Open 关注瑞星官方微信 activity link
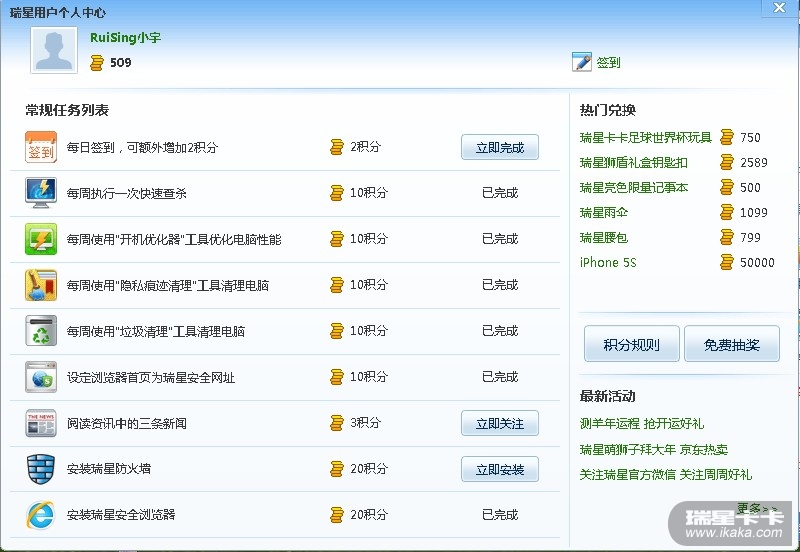 pos(665,475)
